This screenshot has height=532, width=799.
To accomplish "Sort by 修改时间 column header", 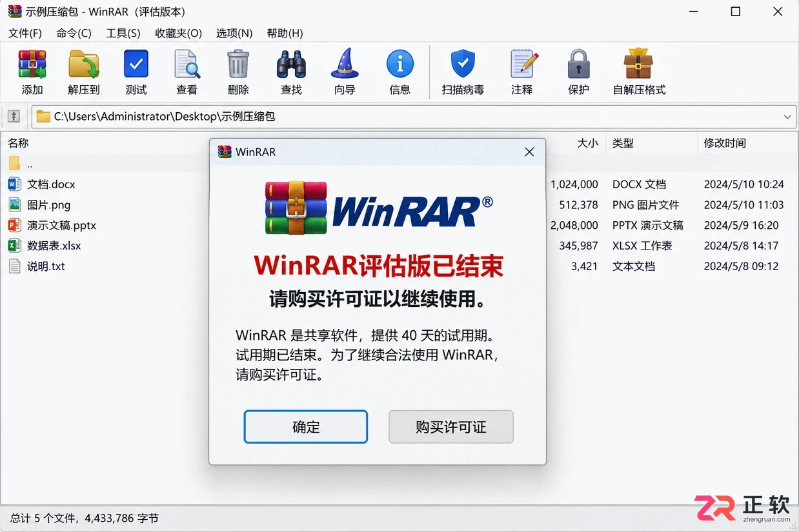I will click(x=725, y=143).
